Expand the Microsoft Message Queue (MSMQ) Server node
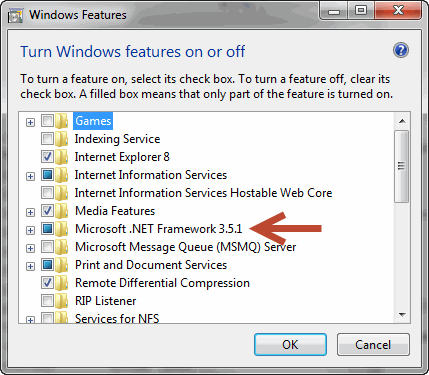The image size is (429, 375). click(x=30, y=248)
